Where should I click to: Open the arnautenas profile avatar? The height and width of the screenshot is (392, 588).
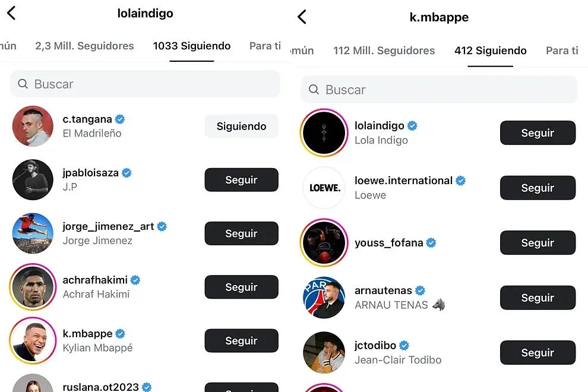click(x=324, y=298)
